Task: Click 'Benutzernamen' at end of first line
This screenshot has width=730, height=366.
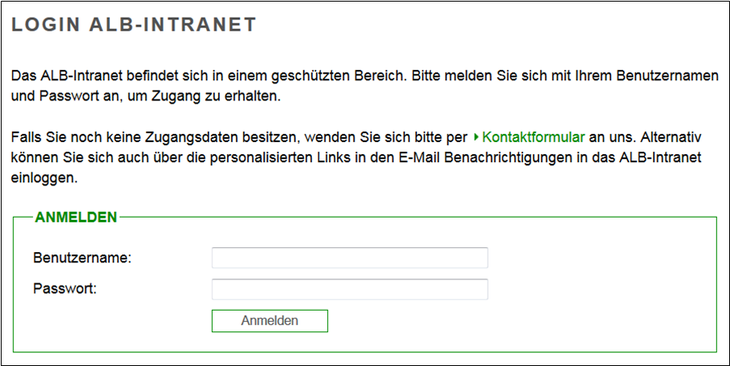Action: (x=667, y=76)
